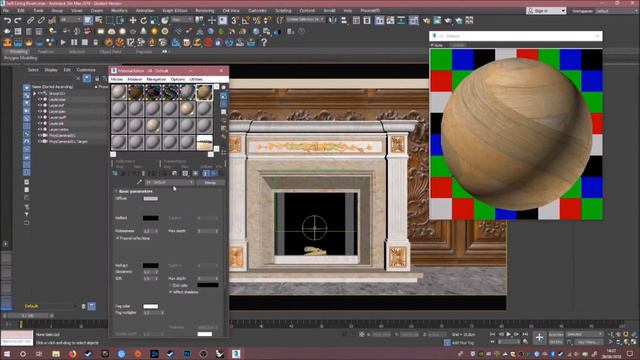
Task: Click the Diffuse color swatch
Action: 151,198
